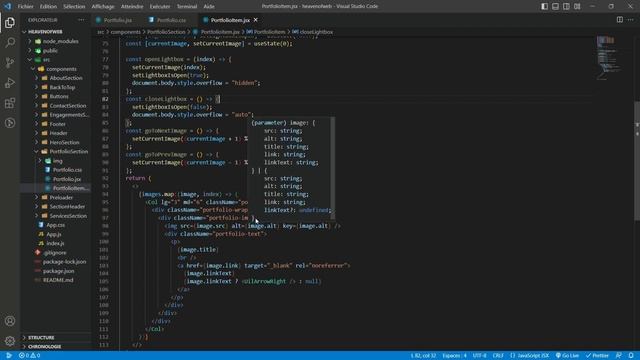Toggle bottom panel visibility

coord(556,6)
